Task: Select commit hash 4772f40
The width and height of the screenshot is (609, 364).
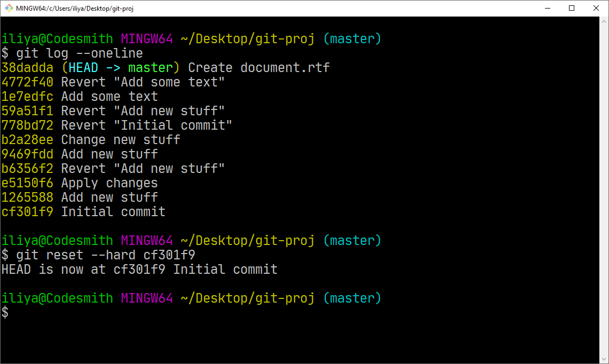Action: tap(27, 82)
